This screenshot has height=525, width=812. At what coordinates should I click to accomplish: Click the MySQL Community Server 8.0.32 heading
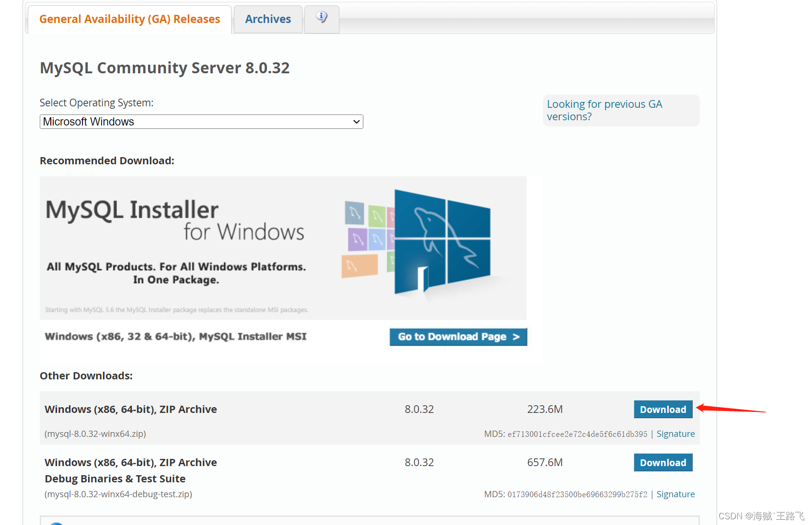pyautogui.click(x=164, y=68)
